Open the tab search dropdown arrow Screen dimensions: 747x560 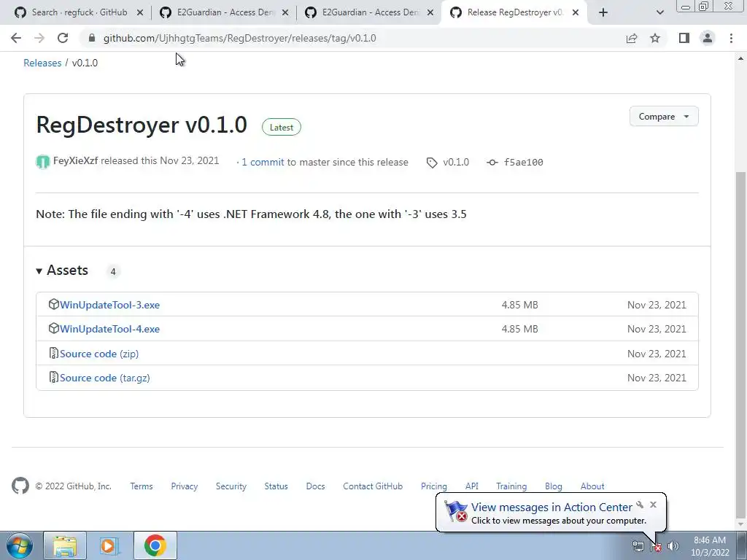click(x=659, y=12)
